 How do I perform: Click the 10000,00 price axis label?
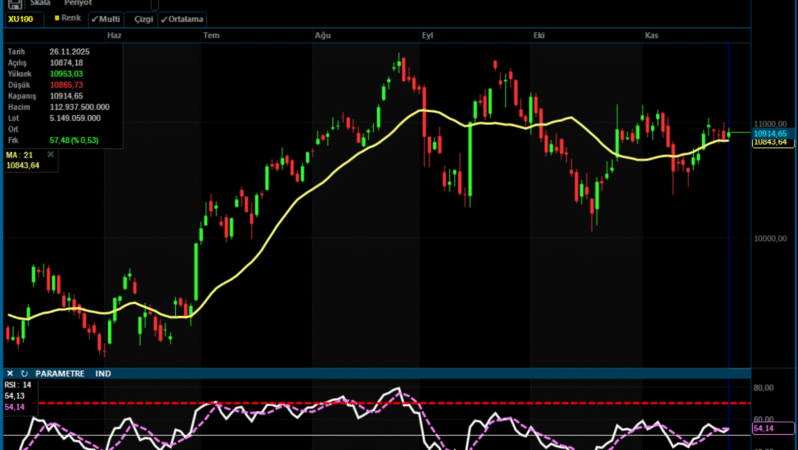point(772,239)
